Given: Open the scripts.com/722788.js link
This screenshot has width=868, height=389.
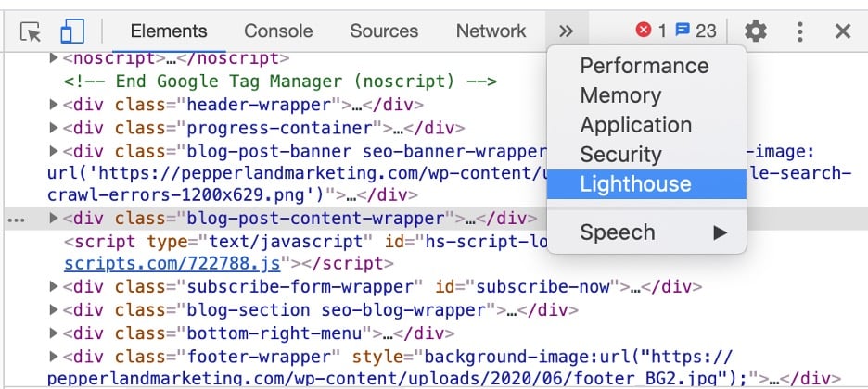Looking at the screenshot, I should click(x=172, y=264).
